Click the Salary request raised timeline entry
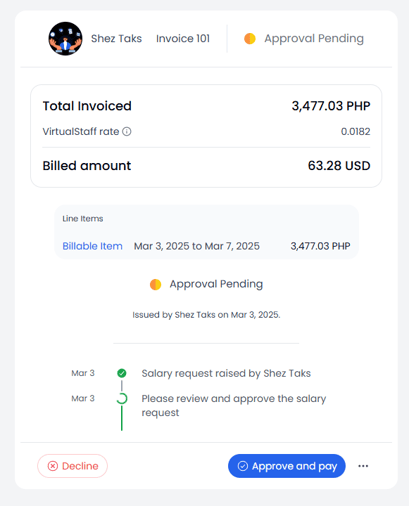The image size is (409, 506). [x=226, y=373]
